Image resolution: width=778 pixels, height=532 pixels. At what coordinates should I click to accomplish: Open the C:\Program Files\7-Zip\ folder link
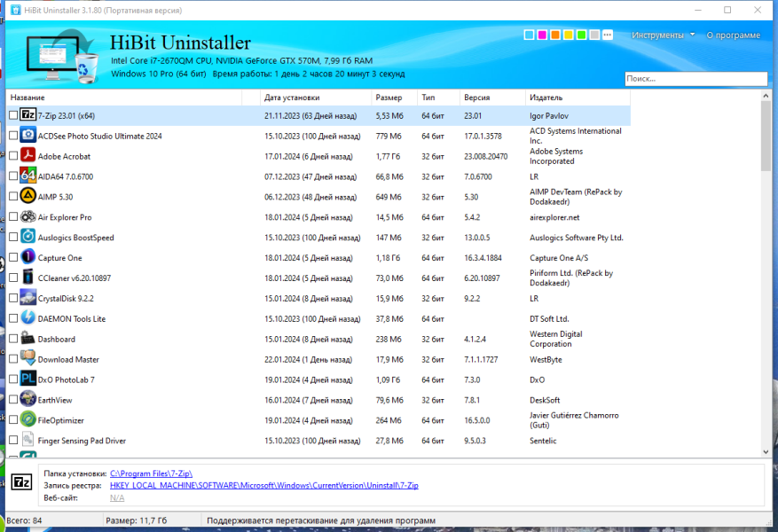pos(151,473)
